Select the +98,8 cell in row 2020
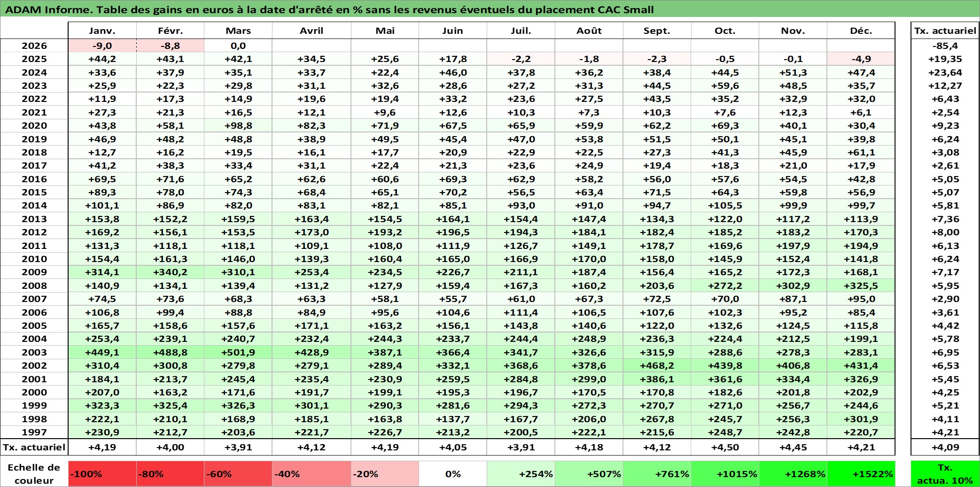 [x=238, y=125]
